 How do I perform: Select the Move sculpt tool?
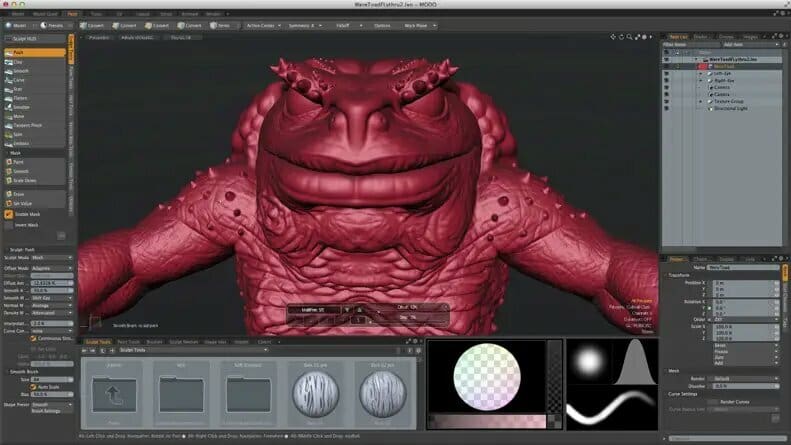tap(34, 117)
